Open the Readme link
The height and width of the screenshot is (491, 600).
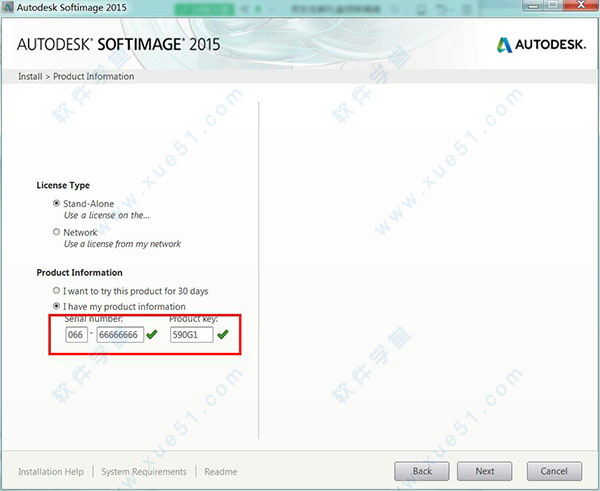[221, 471]
